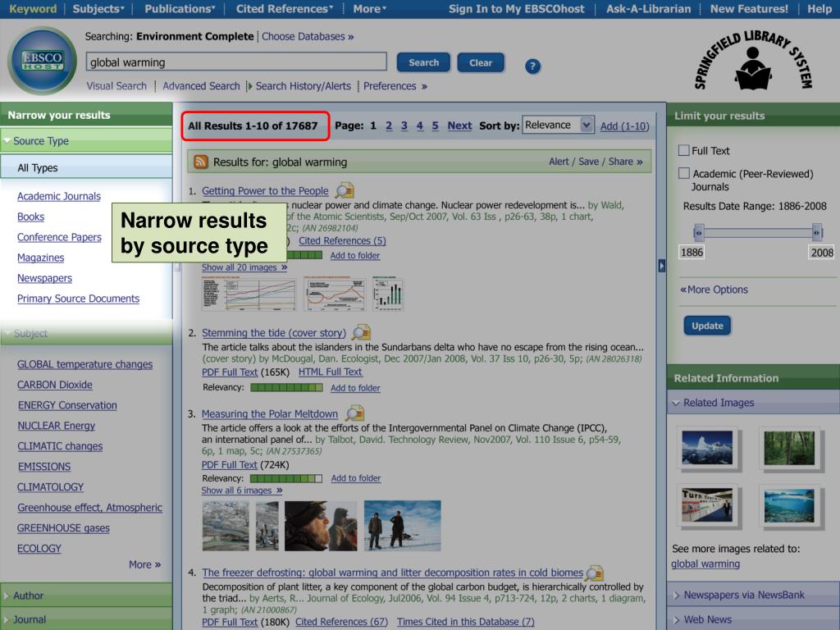Adjust the 2008 end date slider handle
This screenshot has height=630, width=840.
[x=816, y=232]
